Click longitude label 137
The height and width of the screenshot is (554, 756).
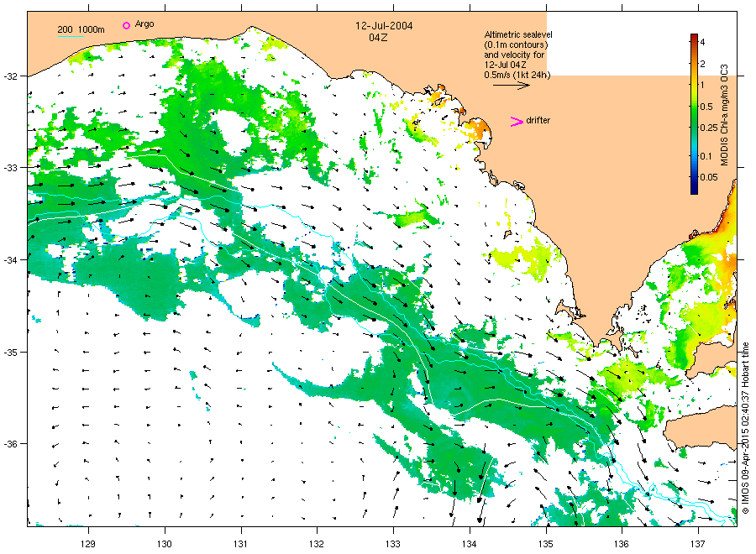coord(698,545)
